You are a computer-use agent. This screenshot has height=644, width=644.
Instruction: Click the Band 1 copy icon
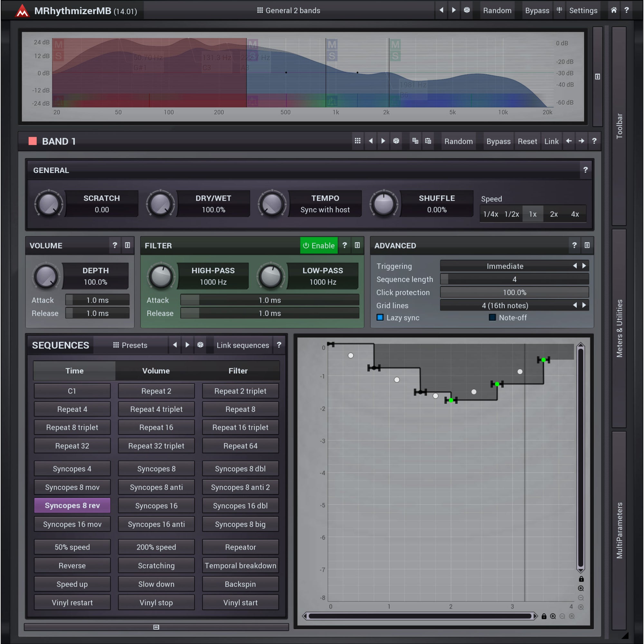click(415, 141)
